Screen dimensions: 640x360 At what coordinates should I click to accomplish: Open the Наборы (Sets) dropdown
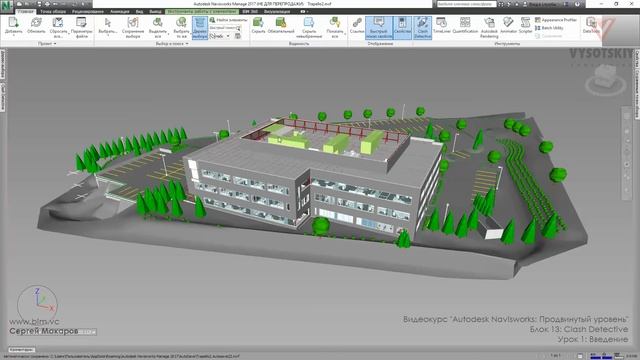[220, 36]
